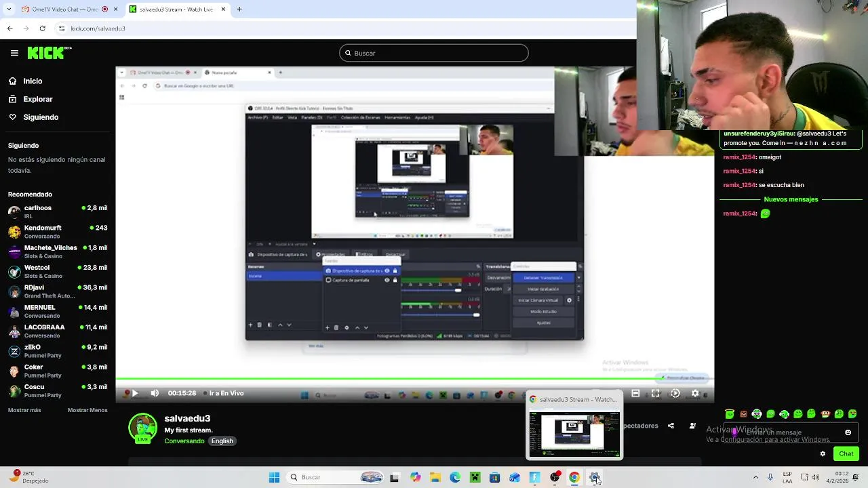This screenshot has height=488, width=868.
Task: Select the first green Kick emote
Action: tap(730, 413)
